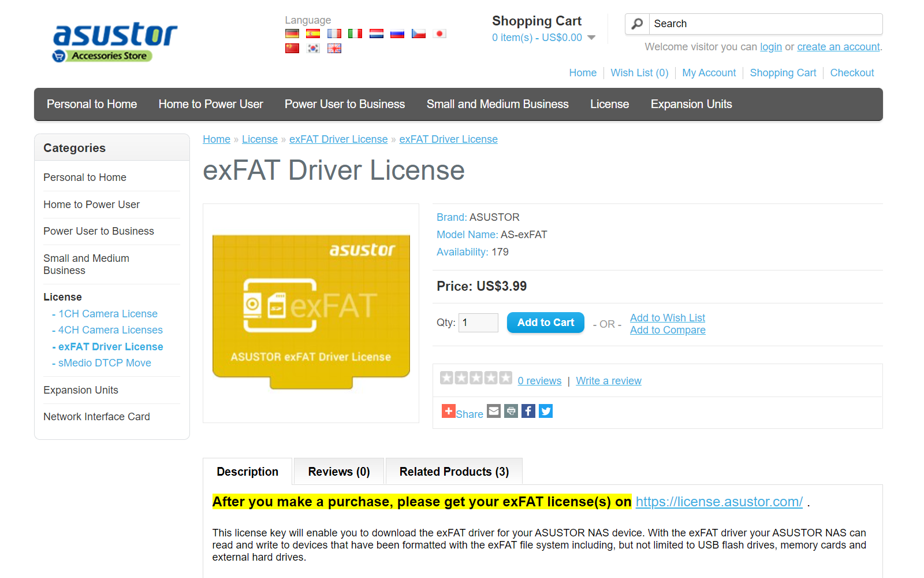Click Home in the breadcrumb

(217, 139)
